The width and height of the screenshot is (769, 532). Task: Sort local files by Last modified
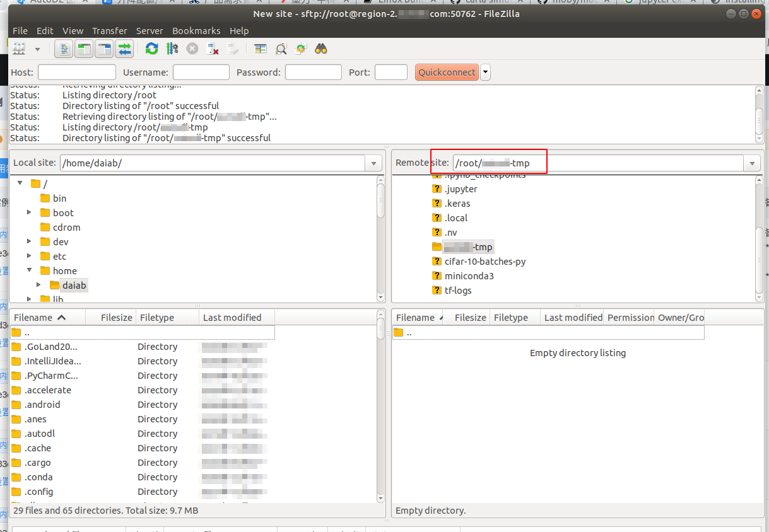(x=232, y=317)
